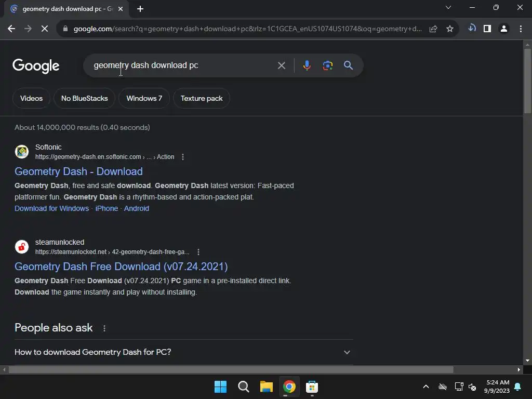Open File Explorer from the taskbar

click(x=267, y=387)
